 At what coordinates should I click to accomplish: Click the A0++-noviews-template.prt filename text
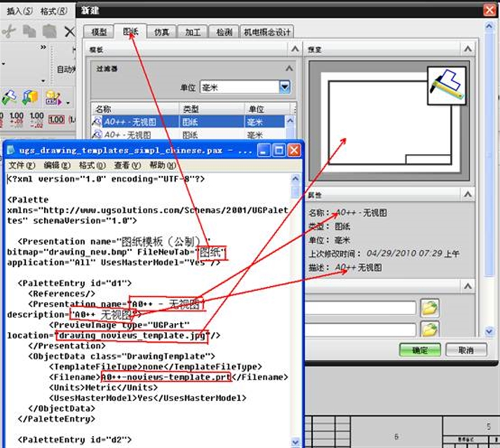tap(166, 377)
